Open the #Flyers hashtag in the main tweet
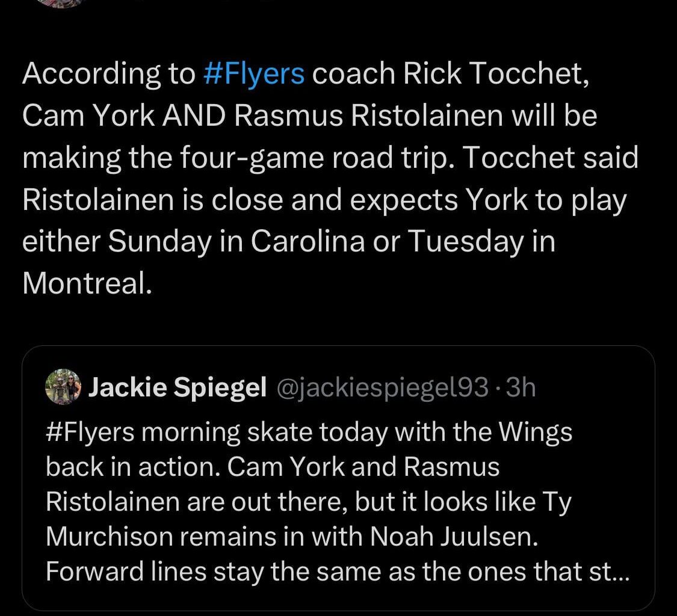 click(x=255, y=73)
